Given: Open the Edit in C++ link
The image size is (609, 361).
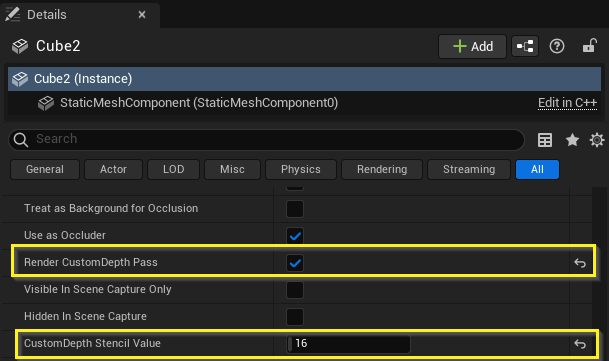Looking at the screenshot, I should coord(567,103).
